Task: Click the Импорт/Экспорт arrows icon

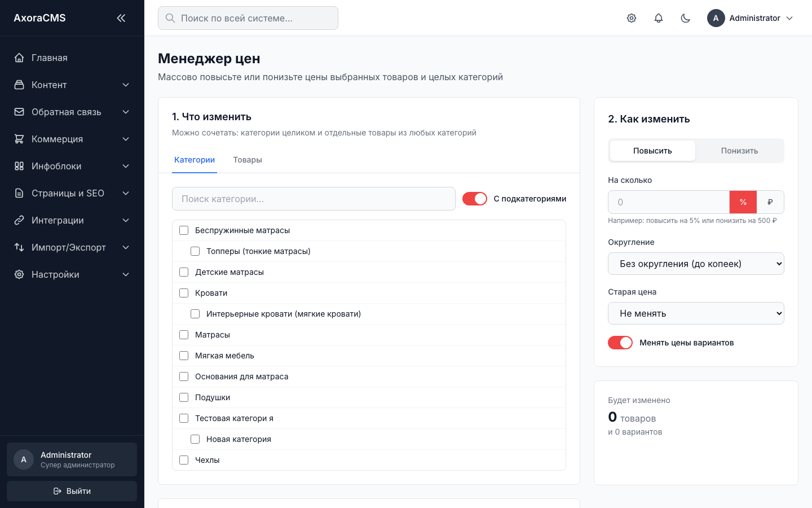Action: (x=19, y=247)
